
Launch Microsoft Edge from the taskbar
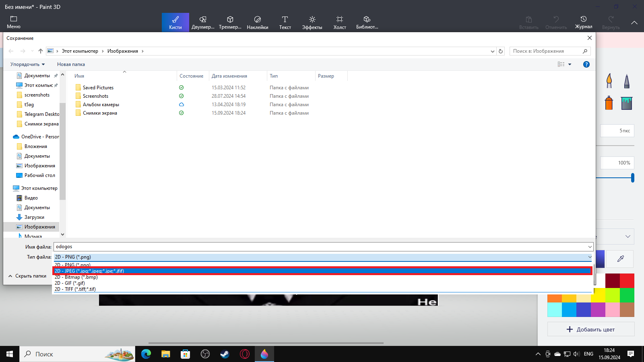tap(146, 354)
